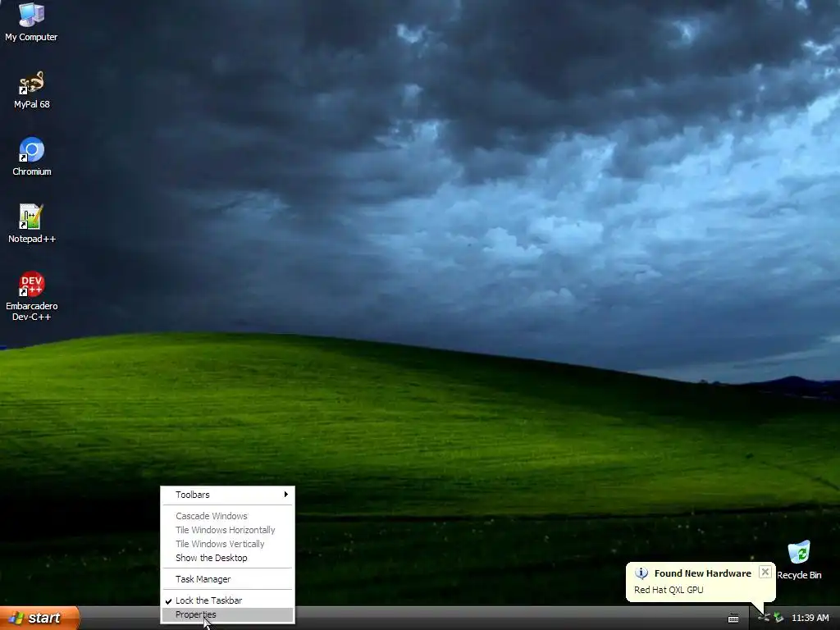This screenshot has height=630, width=840.
Task: Click the 11:39 AM clock
Action: click(810, 618)
